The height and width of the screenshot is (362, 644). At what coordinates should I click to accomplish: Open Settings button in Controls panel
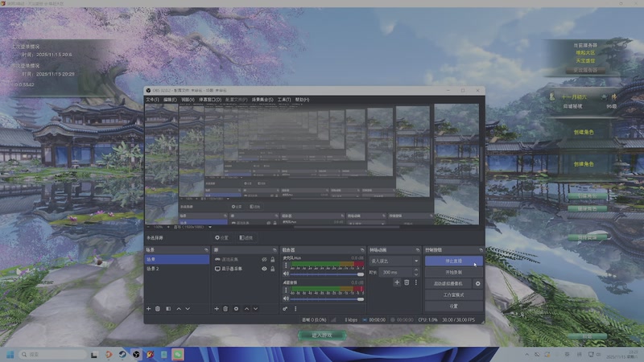click(x=454, y=306)
